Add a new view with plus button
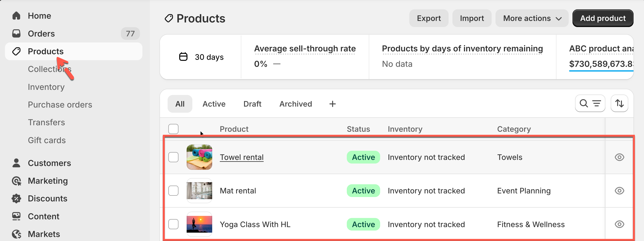The width and height of the screenshot is (644, 241). (x=332, y=104)
